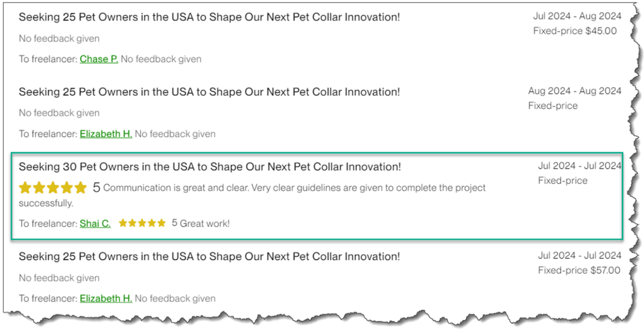Open Elizabeth H.'s link in the $57.00 job
Viewport: 644px width, 335px height.
106,299
